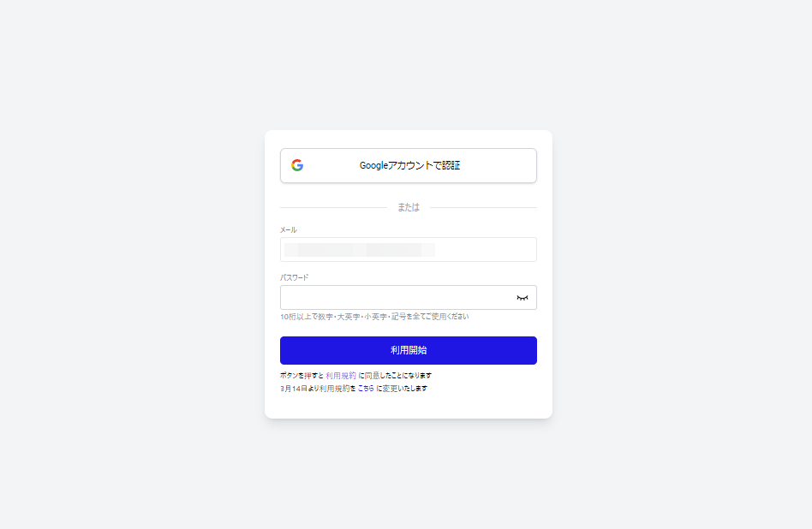812x529 pixels.
Task: Open the こちら terms change link
Action: click(x=366, y=389)
